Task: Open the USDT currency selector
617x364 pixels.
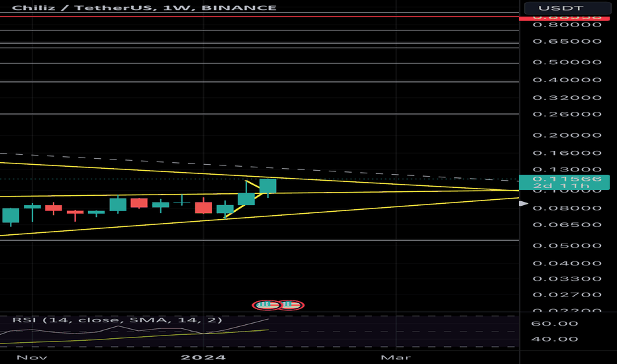Action: pos(567,8)
